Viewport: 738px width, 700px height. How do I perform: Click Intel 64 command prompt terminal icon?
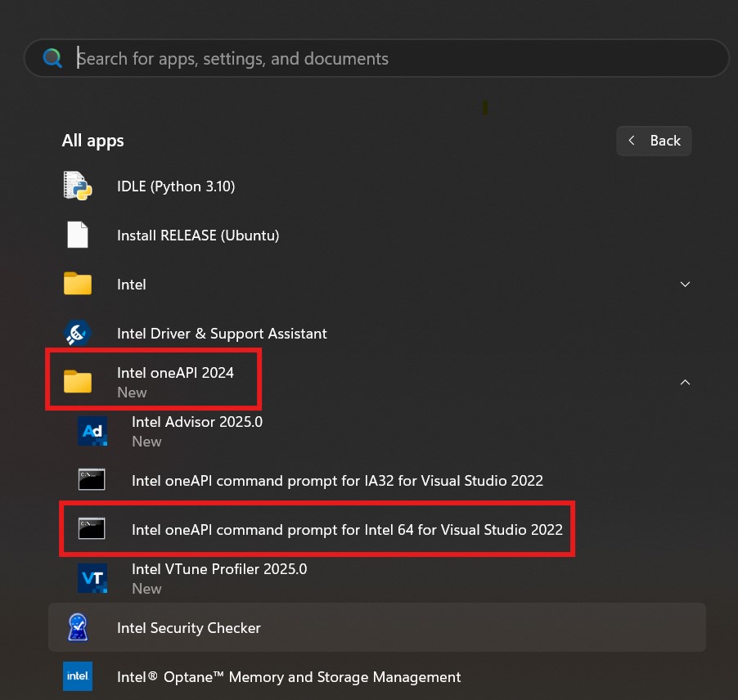click(x=92, y=529)
